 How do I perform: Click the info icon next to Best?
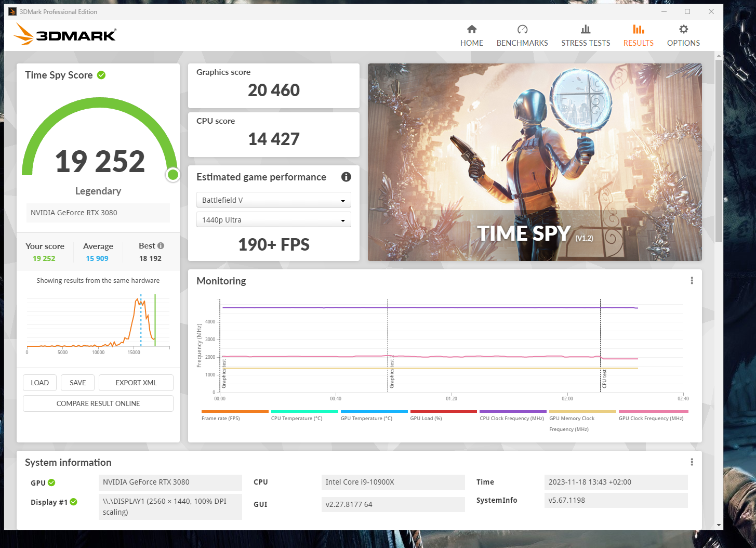point(161,246)
